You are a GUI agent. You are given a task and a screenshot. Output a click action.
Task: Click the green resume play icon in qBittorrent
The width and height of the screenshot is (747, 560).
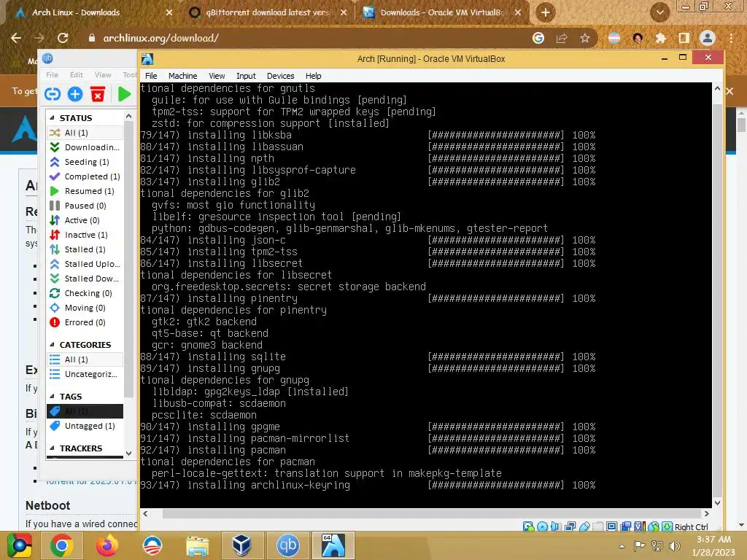(x=124, y=94)
